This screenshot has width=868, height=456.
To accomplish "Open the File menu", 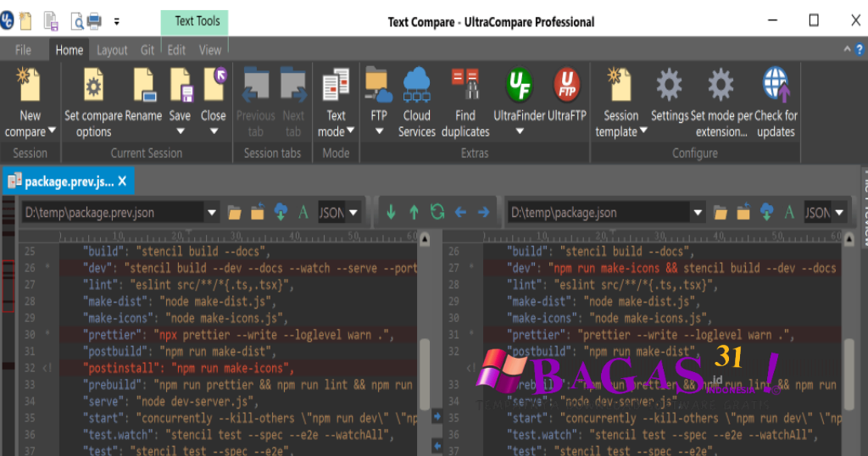I will point(23,50).
